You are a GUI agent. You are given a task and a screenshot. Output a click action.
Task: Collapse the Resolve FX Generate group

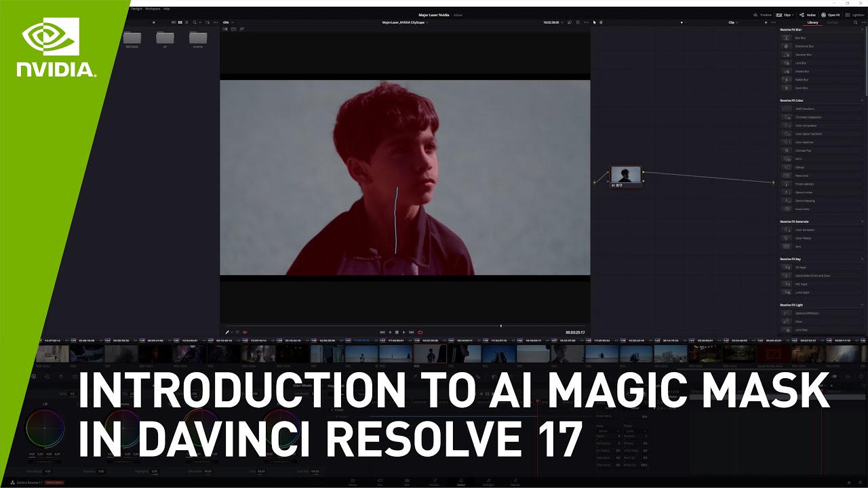point(863,222)
